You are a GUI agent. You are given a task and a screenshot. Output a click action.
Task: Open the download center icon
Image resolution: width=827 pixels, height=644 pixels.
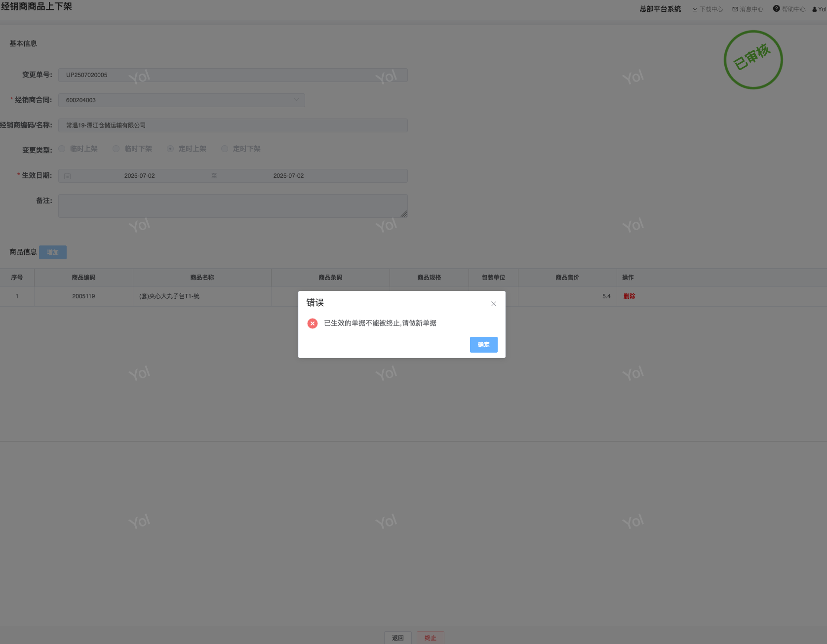(x=695, y=9)
